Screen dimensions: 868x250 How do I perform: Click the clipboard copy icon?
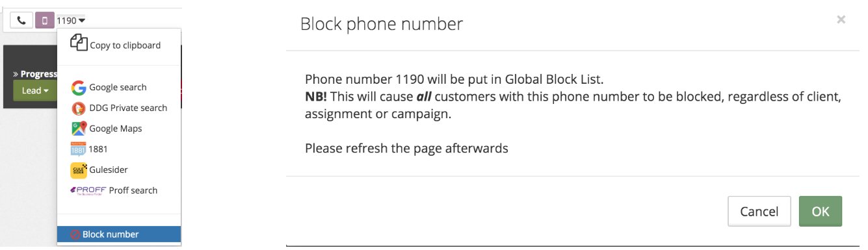click(79, 43)
